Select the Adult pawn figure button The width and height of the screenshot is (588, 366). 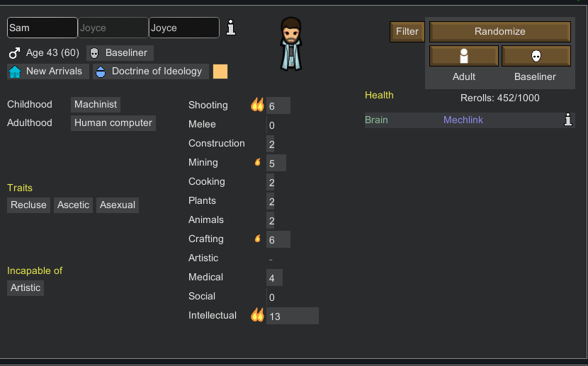[x=464, y=56]
